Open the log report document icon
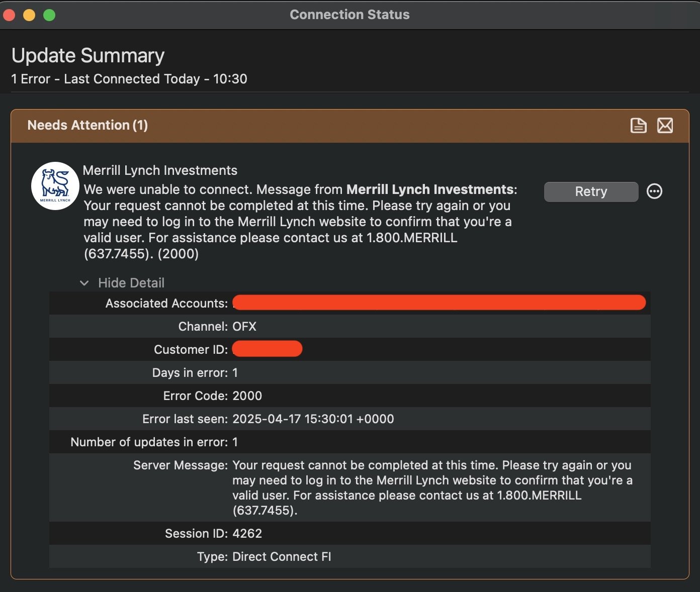This screenshot has width=700, height=592. tap(638, 125)
